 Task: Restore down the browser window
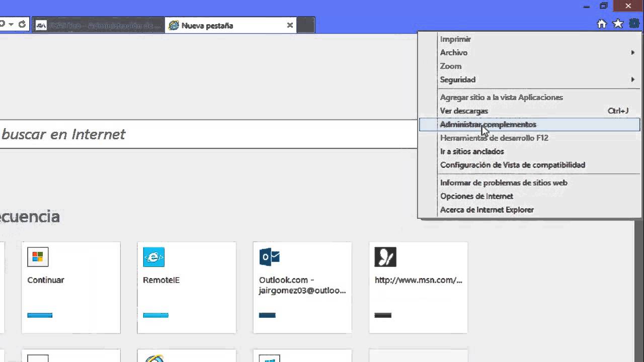(604, 6)
